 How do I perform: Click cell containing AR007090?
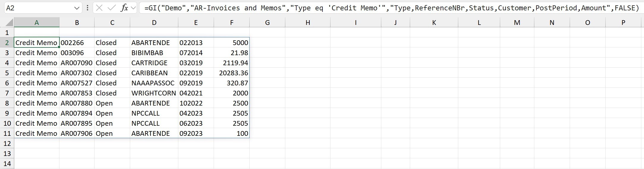pyautogui.click(x=76, y=63)
